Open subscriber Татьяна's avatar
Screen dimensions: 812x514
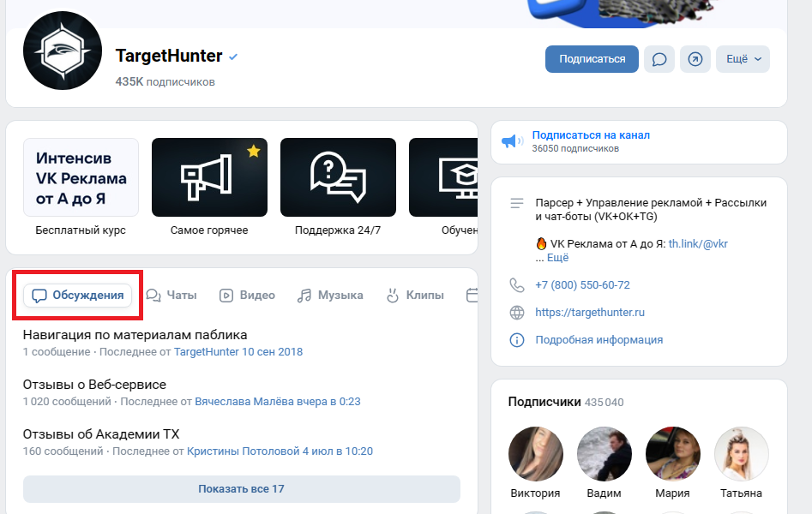[x=741, y=454]
